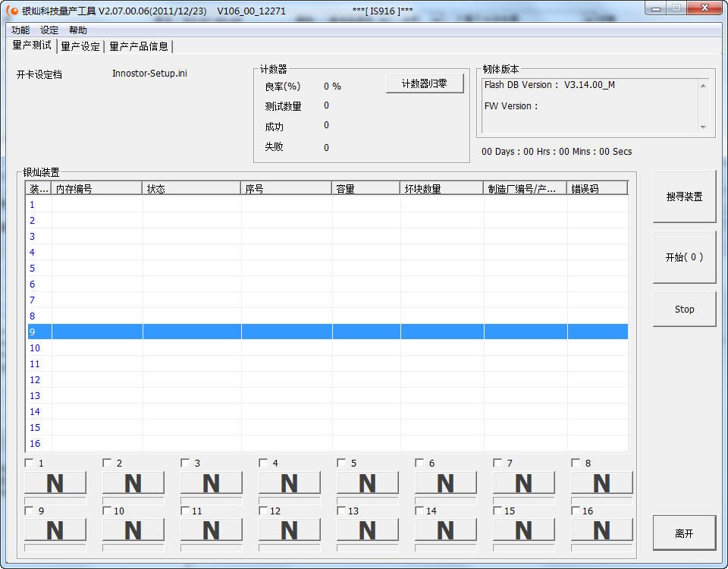Click the N status icon for port 4

[290, 483]
